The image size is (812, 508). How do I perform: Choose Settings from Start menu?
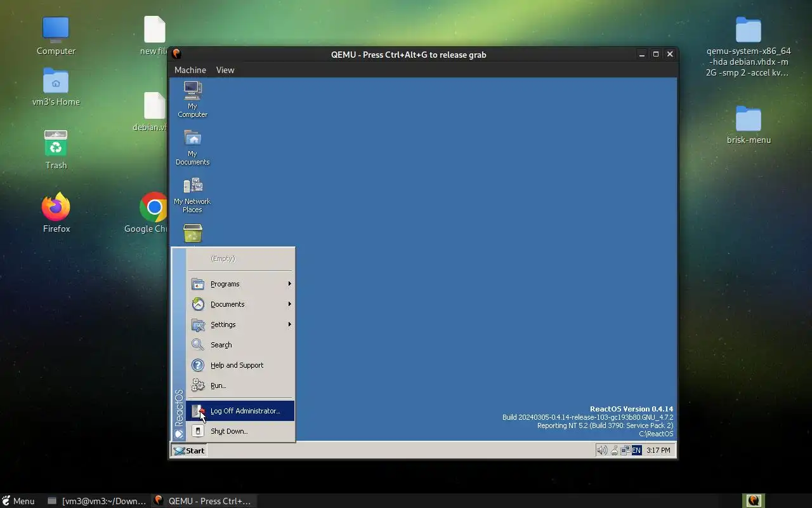point(241,324)
